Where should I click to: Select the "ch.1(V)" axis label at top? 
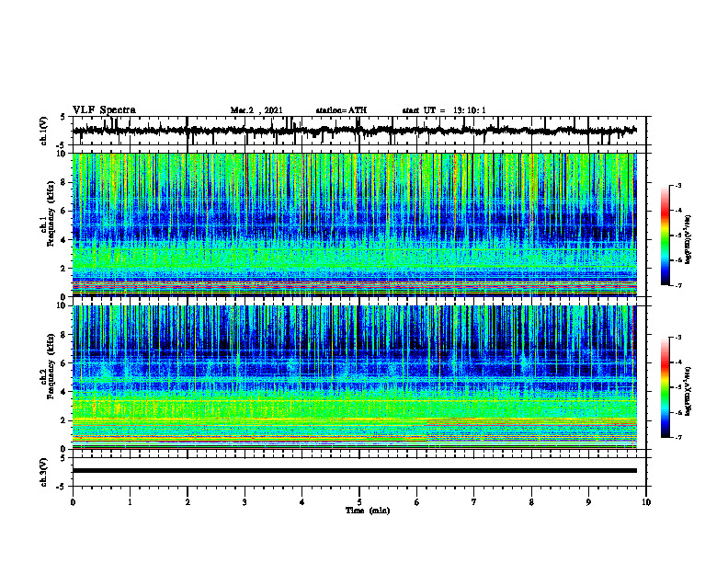click(44, 131)
